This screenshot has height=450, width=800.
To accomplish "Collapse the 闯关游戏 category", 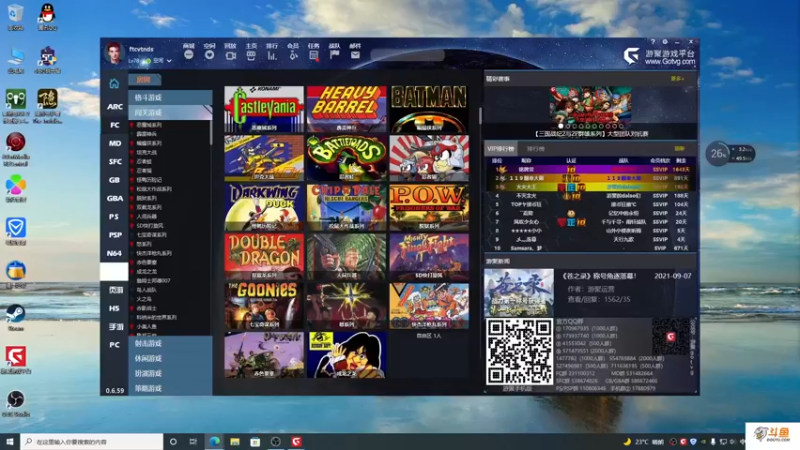I will 170,112.
